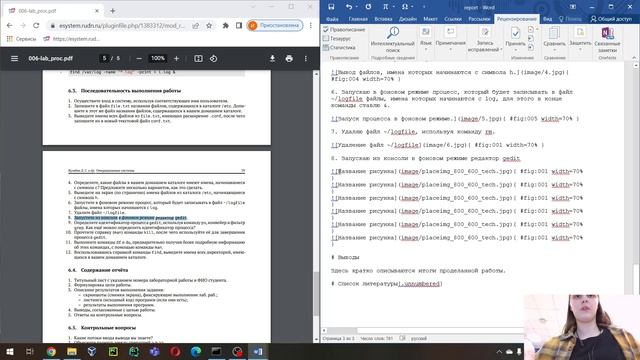This screenshot has height=360, width=640.
Task: Open Chrome side panel icon
Action: point(239,25)
